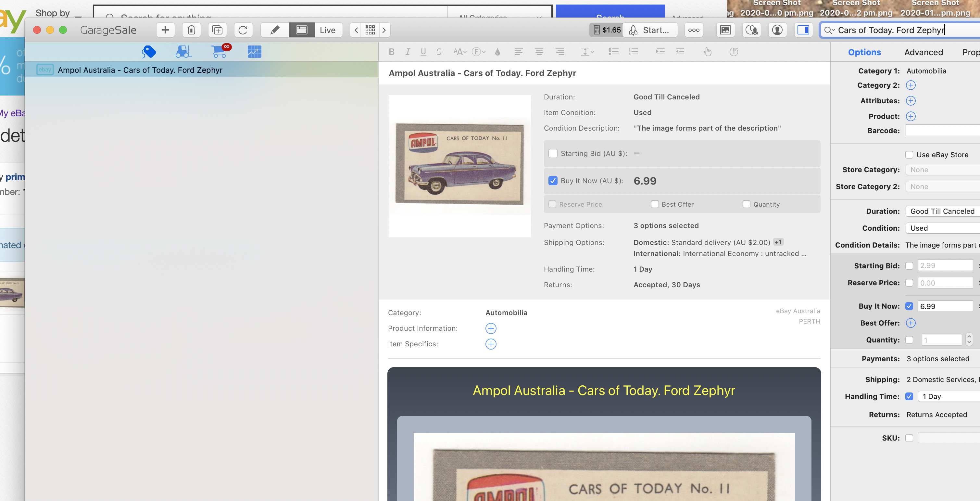980x501 pixels.
Task: Open accounts user icon
Action: tap(777, 30)
